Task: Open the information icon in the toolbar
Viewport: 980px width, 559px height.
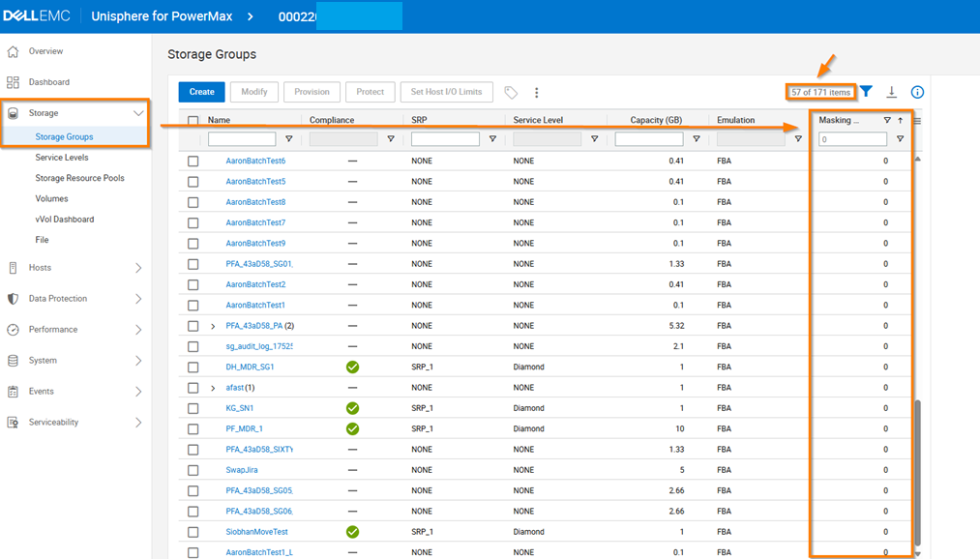Action: [917, 92]
